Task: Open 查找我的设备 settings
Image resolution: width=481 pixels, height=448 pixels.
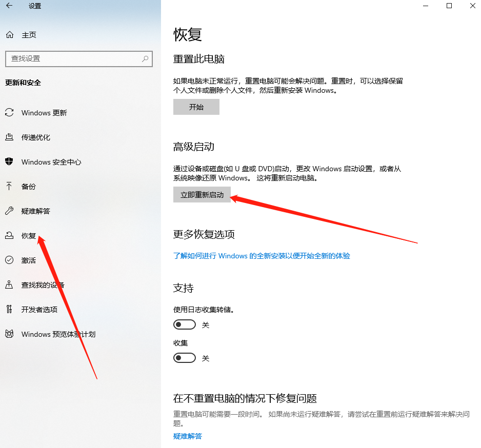Action: point(44,284)
